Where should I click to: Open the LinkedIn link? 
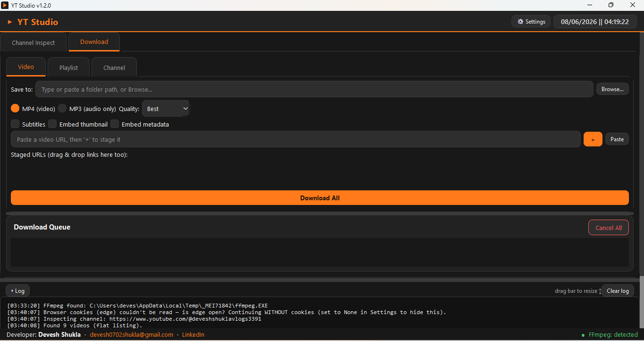193,335
